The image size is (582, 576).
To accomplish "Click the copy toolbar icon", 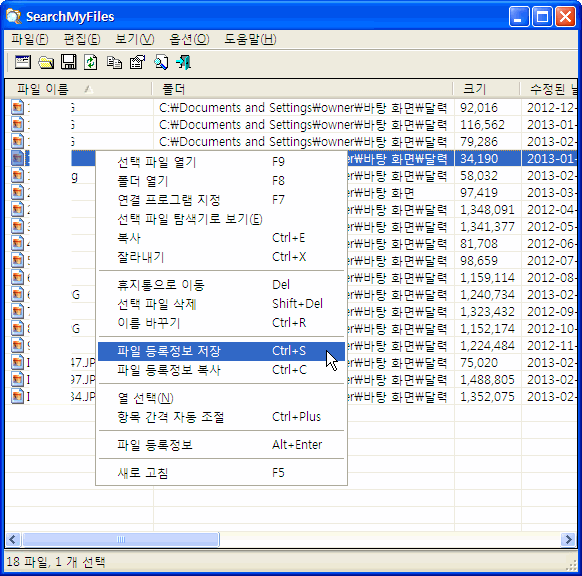I will pos(114,62).
